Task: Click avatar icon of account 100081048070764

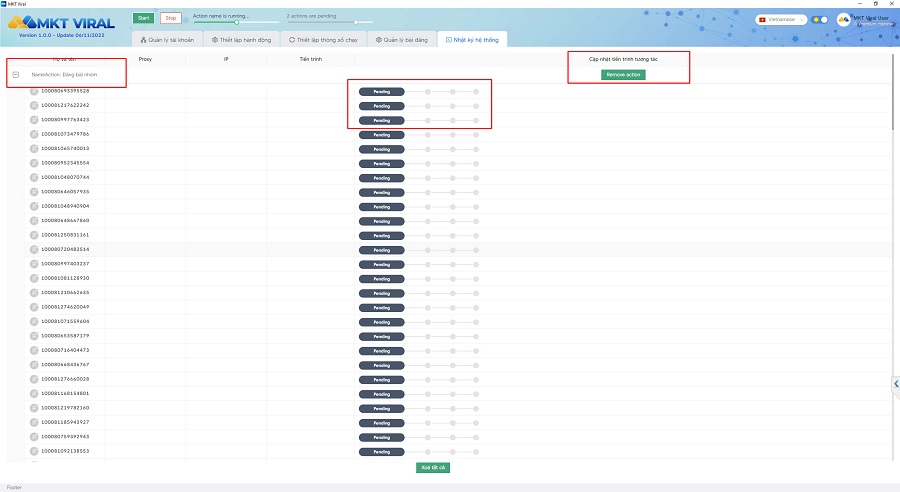Action: coord(34,177)
